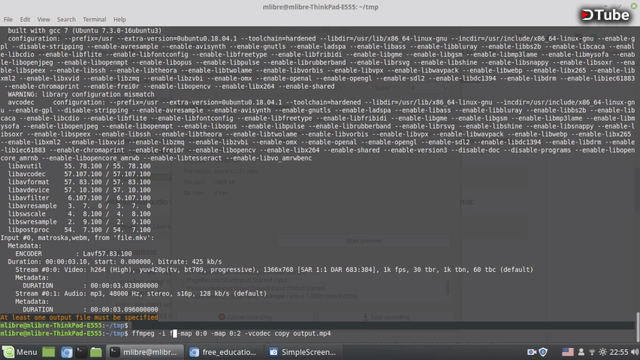The width and height of the screenshot is (640, 360).
Task: Launch terminal from panel launcher
Action: pyautogui.click(x=81, y=352)
